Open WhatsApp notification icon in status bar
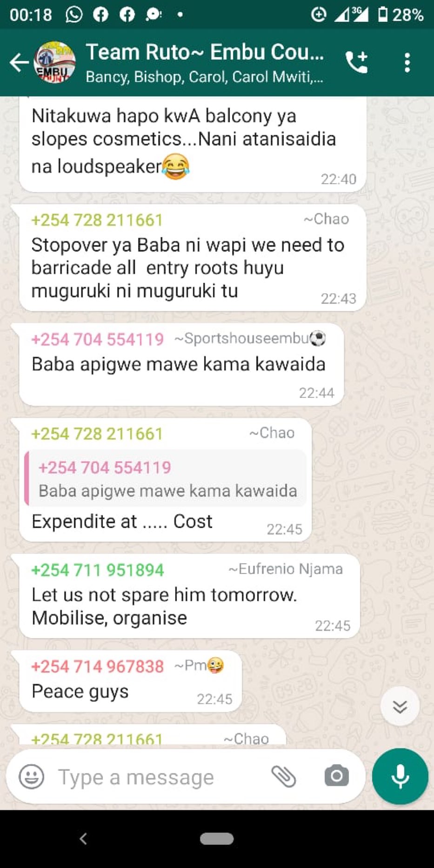Viewport: 434px width, 868px height. [74, 15]
